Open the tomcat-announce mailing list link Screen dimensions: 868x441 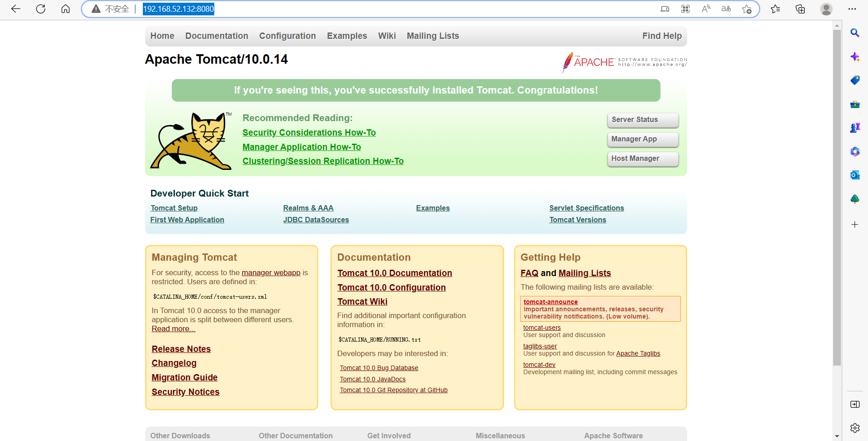[550, 302]
